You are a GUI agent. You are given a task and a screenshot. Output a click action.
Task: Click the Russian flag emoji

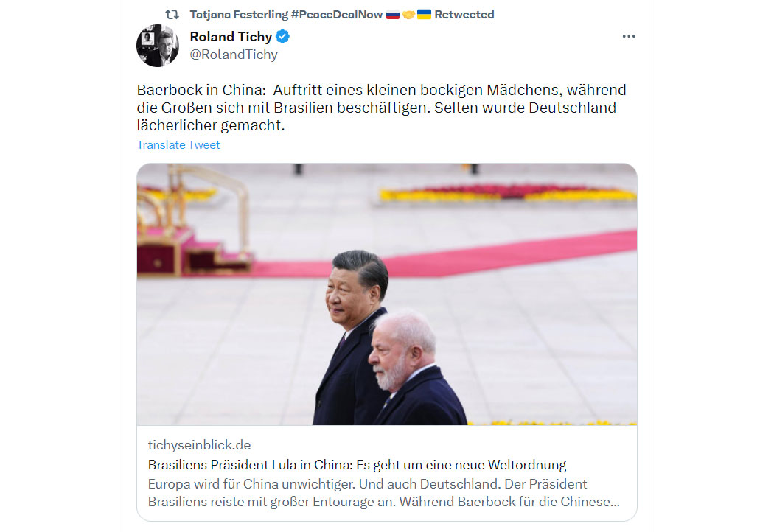point(392,15)
